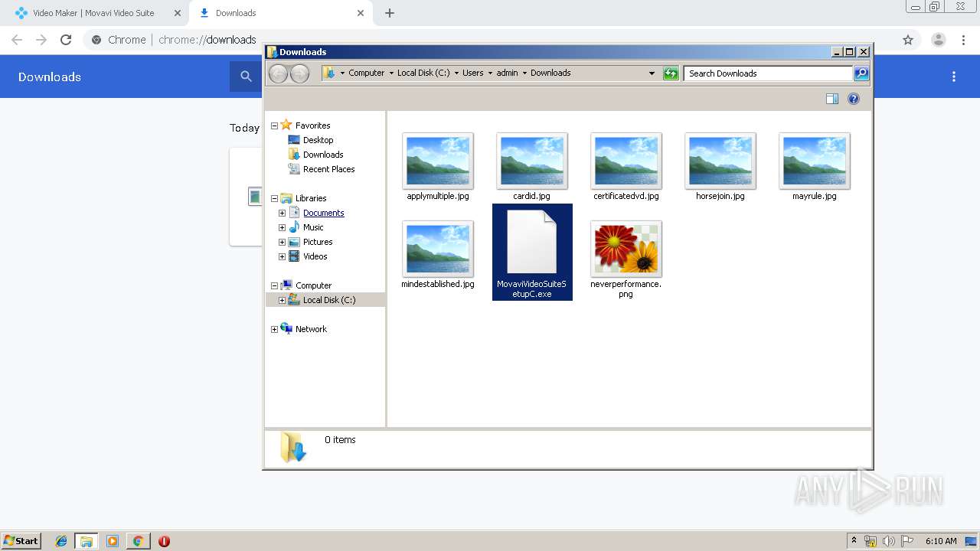Launch Internet Explorer from taskbar

pyautogui.click(x=61, y=541)
